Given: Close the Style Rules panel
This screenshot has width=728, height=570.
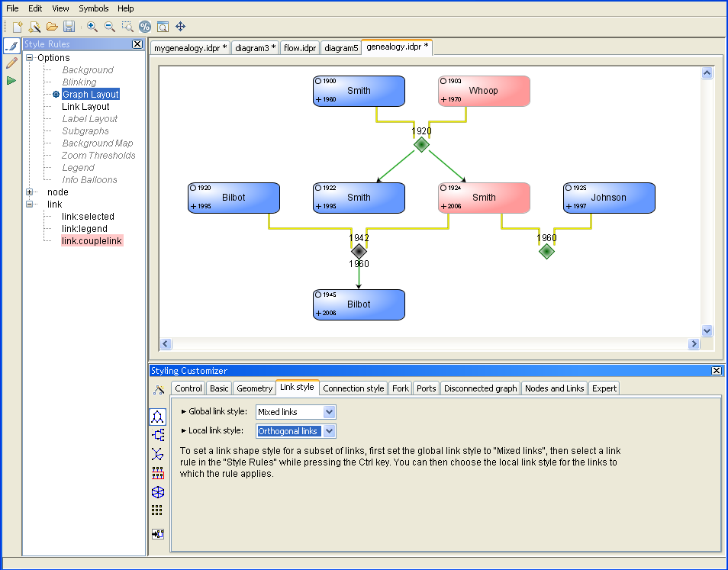Looking at the screenshot, I should (x=137, y=44).
